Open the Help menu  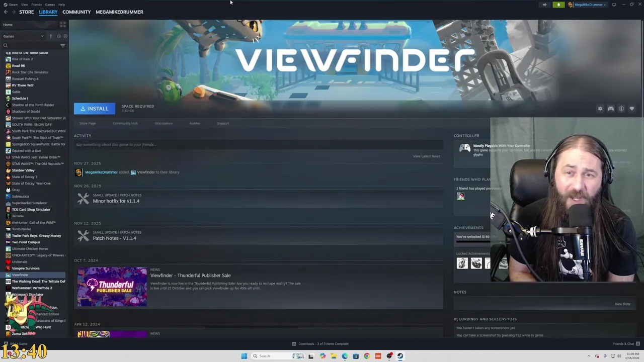pos(61,5)
